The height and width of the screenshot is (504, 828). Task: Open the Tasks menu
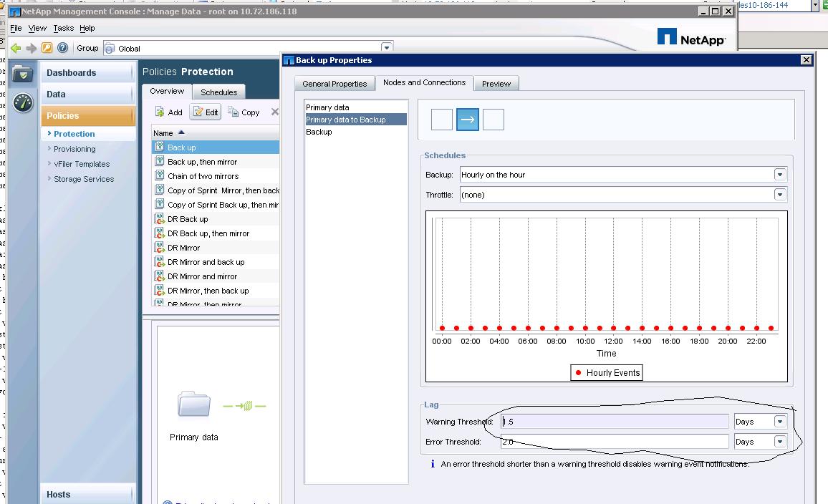[x=63, y=28]
